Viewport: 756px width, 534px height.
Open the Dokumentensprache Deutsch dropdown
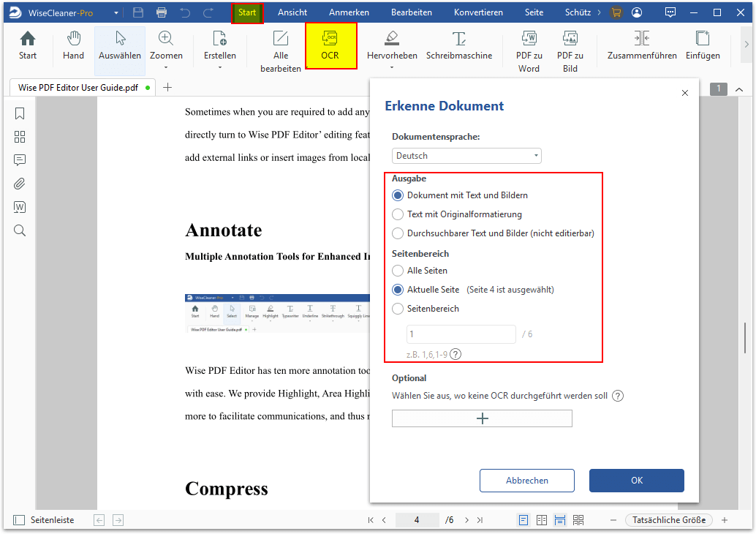click(x=466, y=156)
